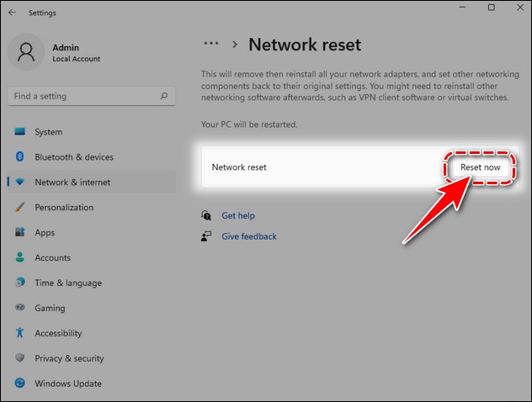This screenshot has height=402, width=532.
Task: Open the Accounts person icon
Action: point(20,258)
